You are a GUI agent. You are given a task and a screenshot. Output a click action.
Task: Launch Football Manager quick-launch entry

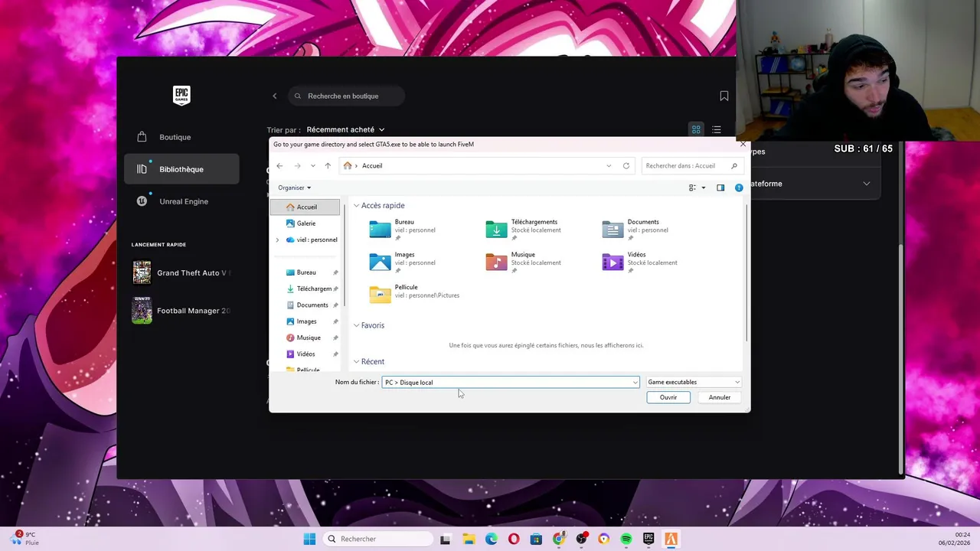tap(181, 311)
